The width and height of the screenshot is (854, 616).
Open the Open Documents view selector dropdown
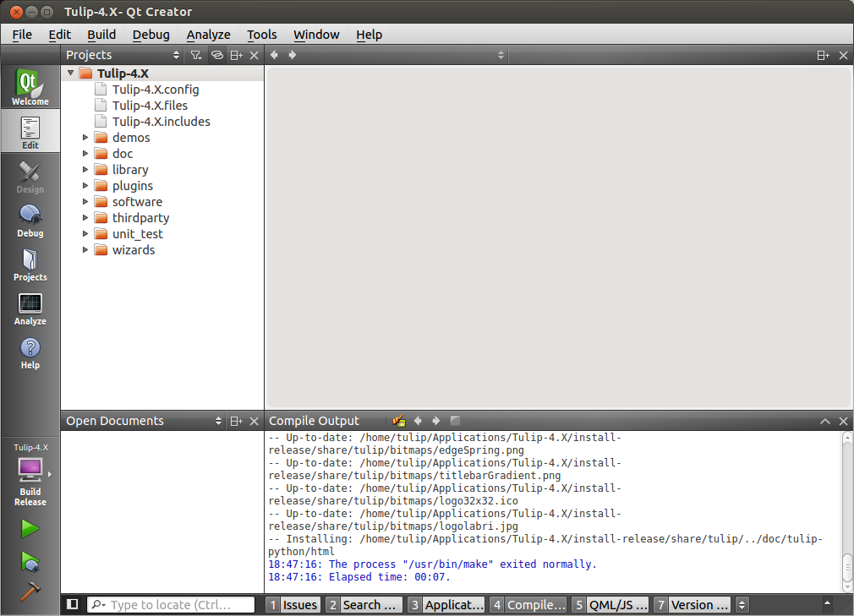(144, 421)
